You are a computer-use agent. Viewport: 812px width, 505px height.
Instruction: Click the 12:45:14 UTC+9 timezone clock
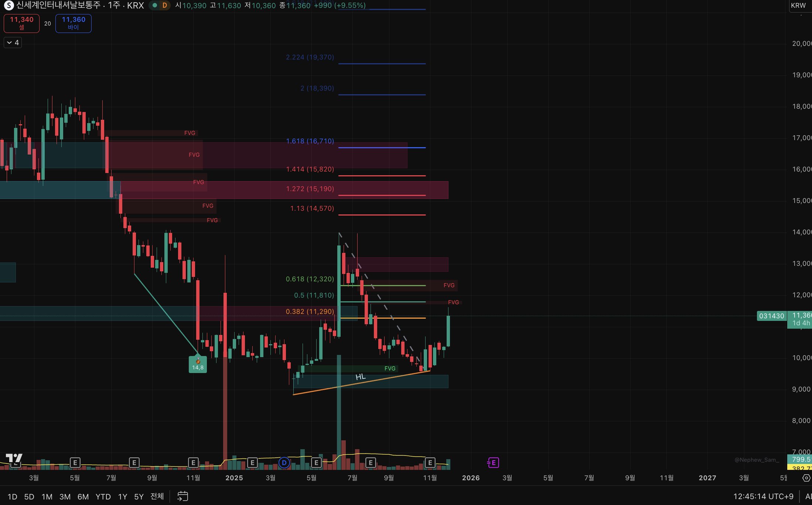(763, 496)
